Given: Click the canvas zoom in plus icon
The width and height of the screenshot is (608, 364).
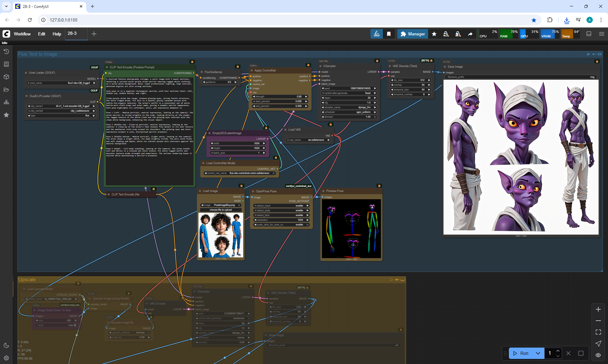Looking at the screenshot, I should [x=598, y=309].
